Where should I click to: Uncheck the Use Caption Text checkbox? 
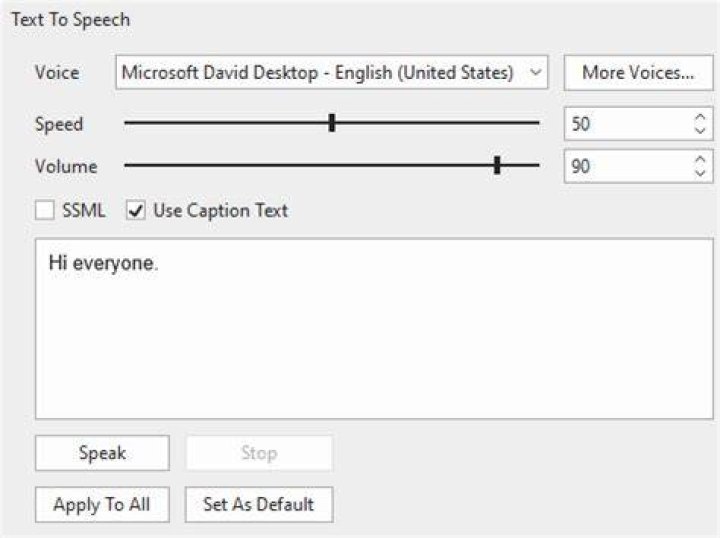coord(135,211)
